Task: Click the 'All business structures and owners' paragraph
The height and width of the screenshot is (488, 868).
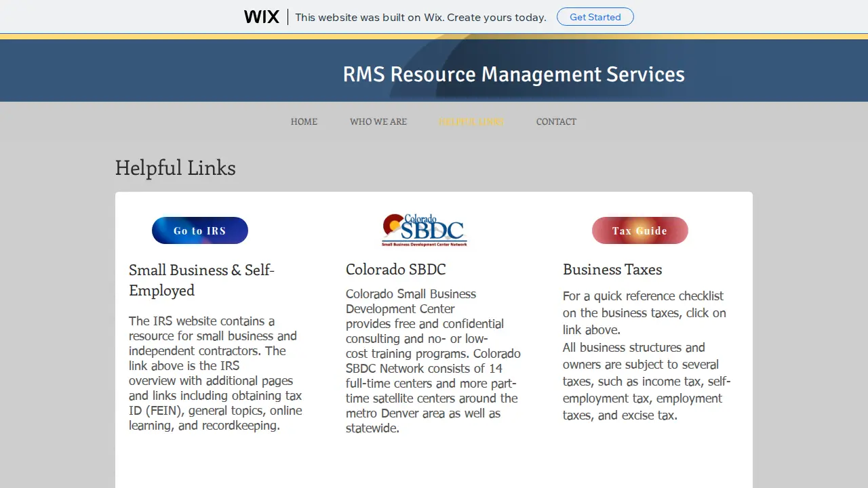Action: coord(647,382)
